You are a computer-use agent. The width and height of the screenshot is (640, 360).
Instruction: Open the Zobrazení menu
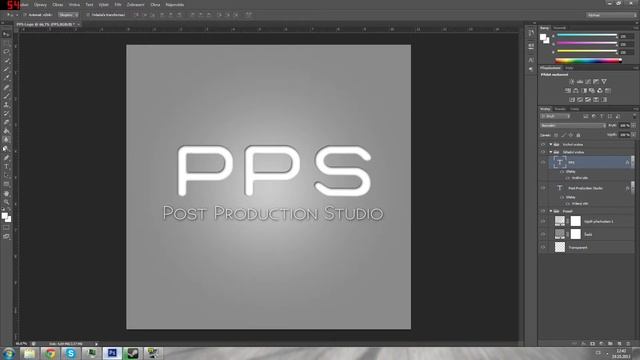[135, 5]
